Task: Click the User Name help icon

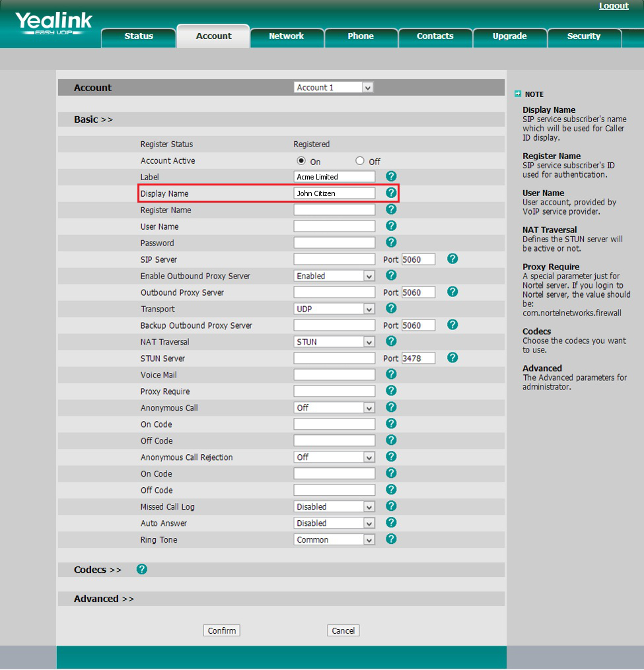Action: click(391, 226)
